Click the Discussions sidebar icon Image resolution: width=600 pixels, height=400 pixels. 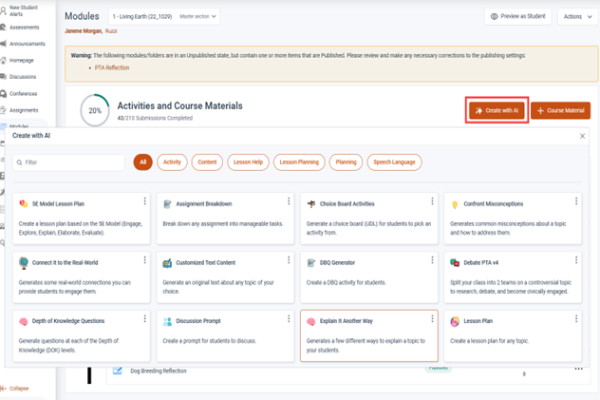click(3, 77)
